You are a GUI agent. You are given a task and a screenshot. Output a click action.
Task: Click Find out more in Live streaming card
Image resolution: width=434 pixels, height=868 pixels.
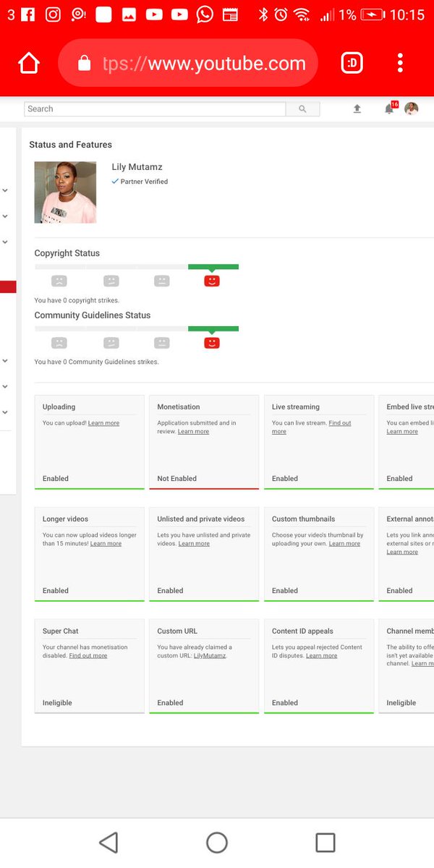pos(312,427)
